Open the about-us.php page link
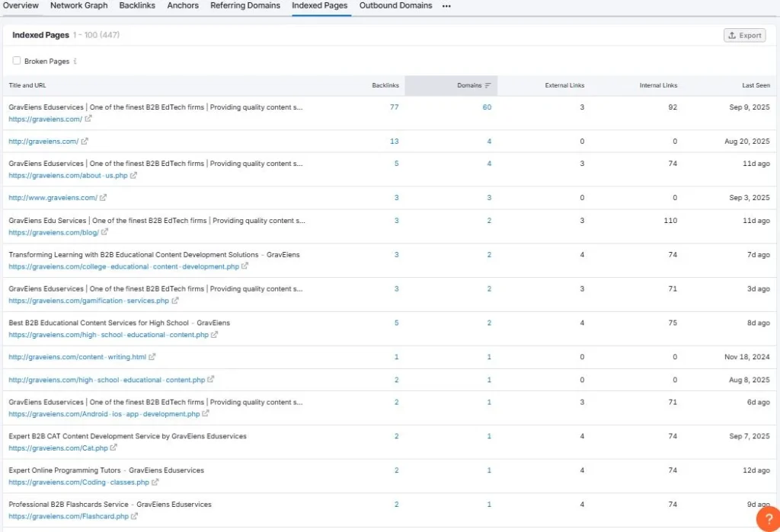The image size is (780, 532). click(x=68, y=176)
